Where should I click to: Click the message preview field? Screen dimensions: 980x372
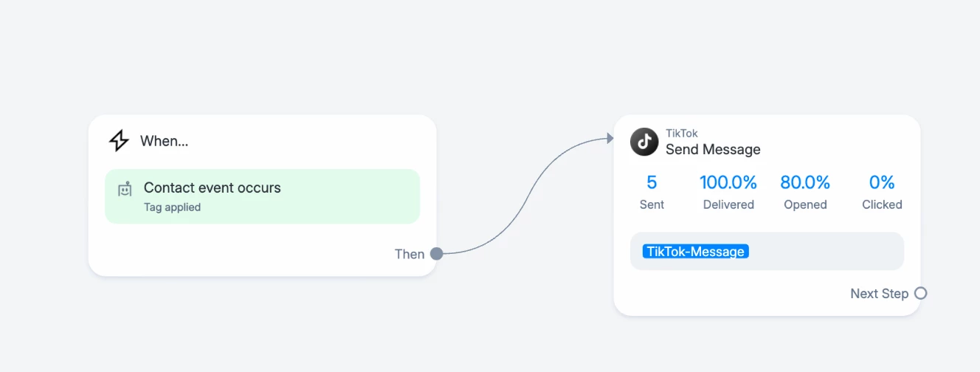[x=767, y=252]
